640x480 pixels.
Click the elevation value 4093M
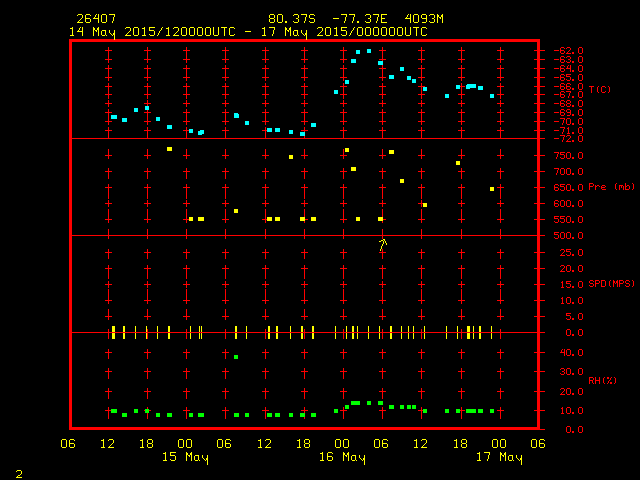424,19
